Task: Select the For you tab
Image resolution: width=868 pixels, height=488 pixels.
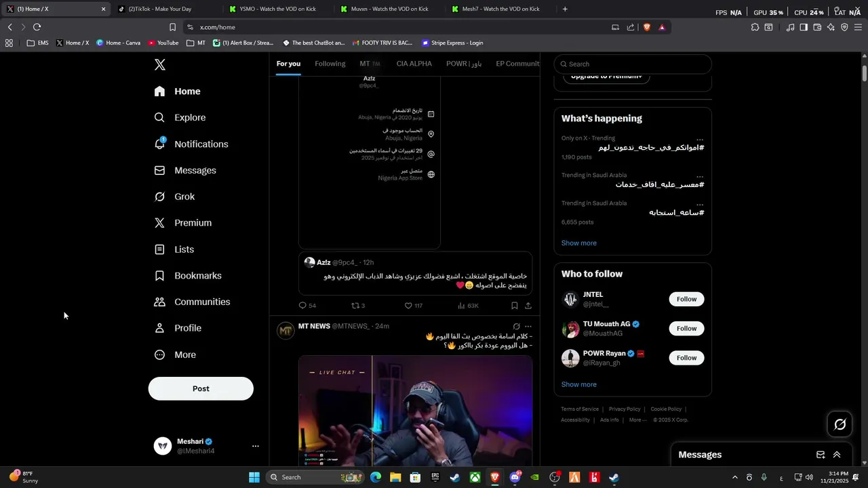Action: (x=288, y=64)
